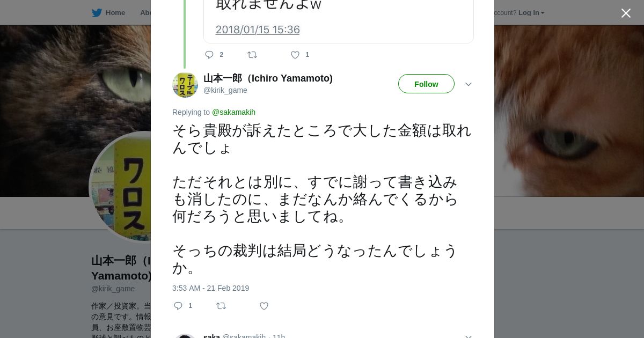Retweet the main tweet

221,306
